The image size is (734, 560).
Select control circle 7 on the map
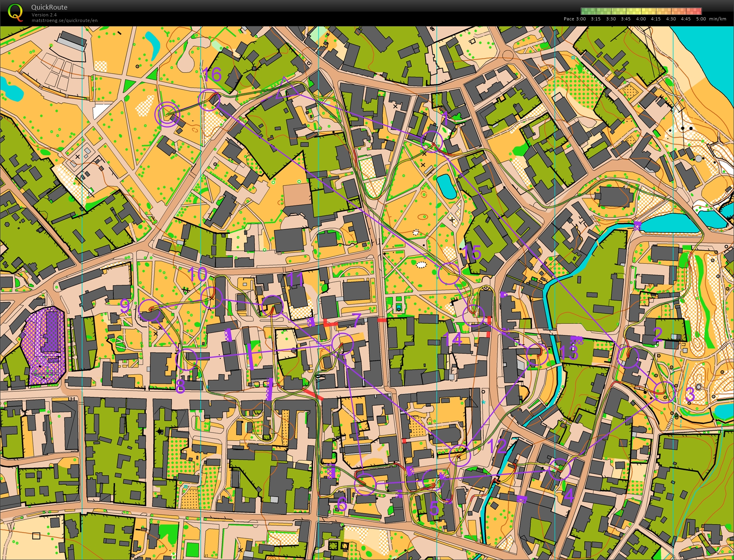click(x=343, y=343)
